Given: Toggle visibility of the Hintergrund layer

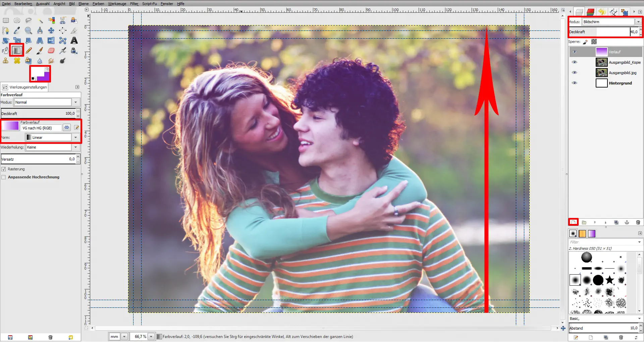Looking at the screenshot, I should 574,83.
